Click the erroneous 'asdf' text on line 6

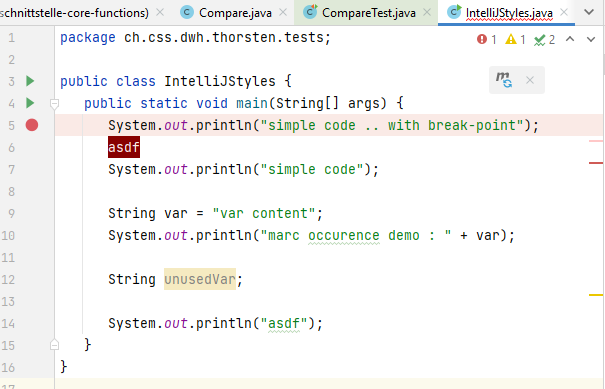pyautogui.click(x=124, y=147)
